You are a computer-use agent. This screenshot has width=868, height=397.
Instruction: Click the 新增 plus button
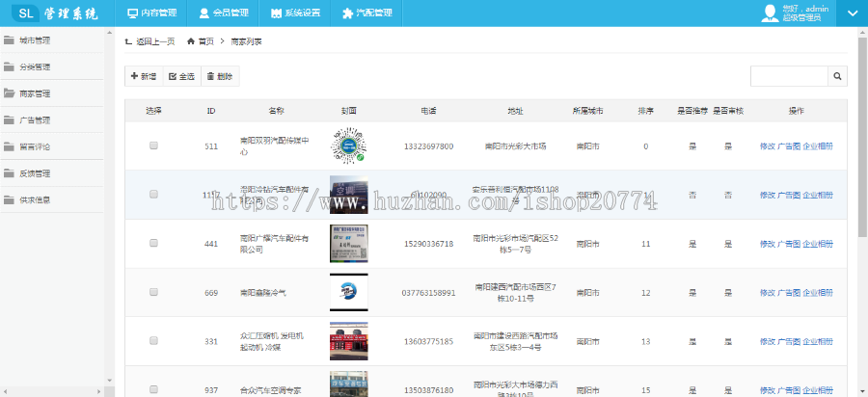(143, 76)
